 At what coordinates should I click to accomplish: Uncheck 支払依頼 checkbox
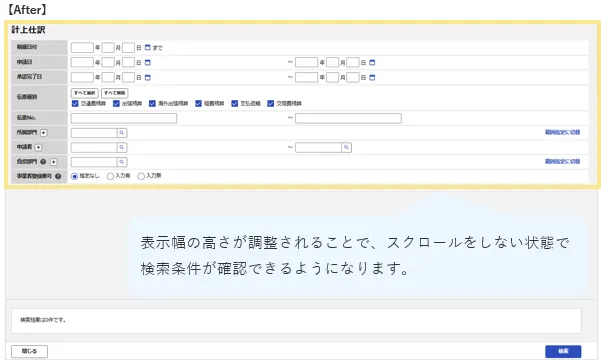235,103
